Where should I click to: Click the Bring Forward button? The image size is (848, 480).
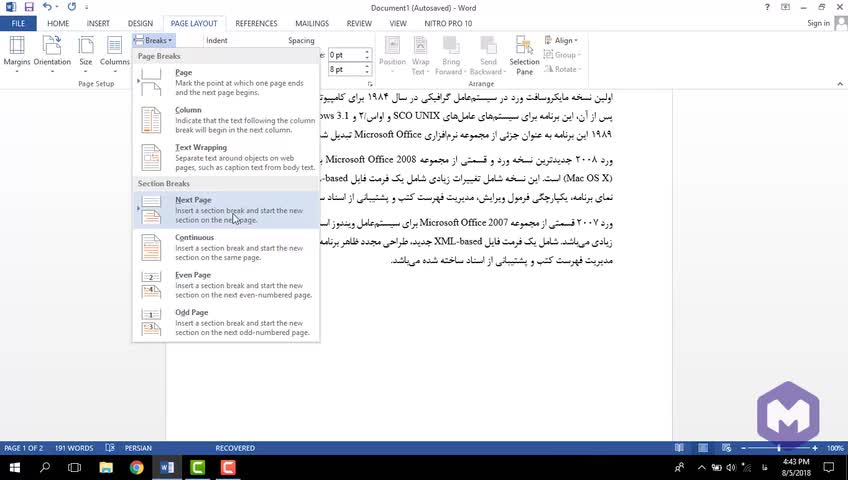(450, 56)
